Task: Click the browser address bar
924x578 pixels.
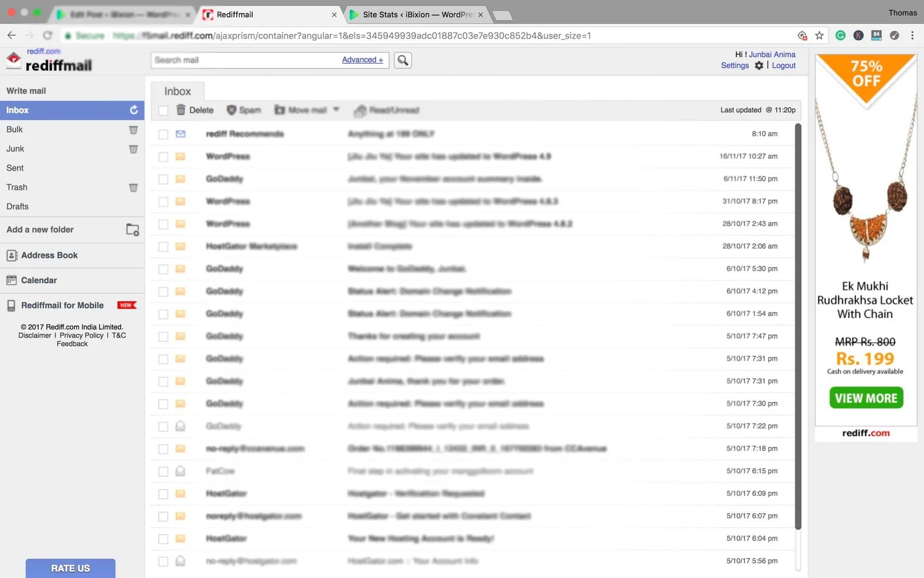Action: (x=427, y=36)
